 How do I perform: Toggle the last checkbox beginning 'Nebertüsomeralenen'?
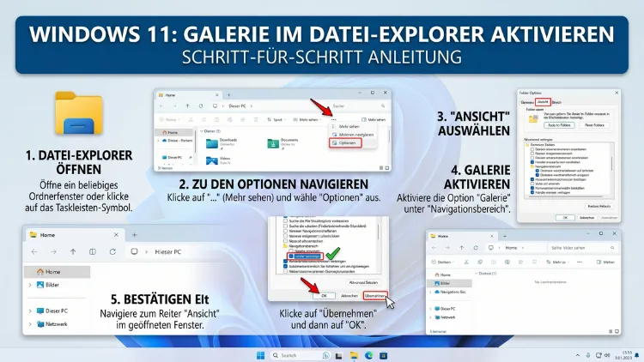(285, 271)
